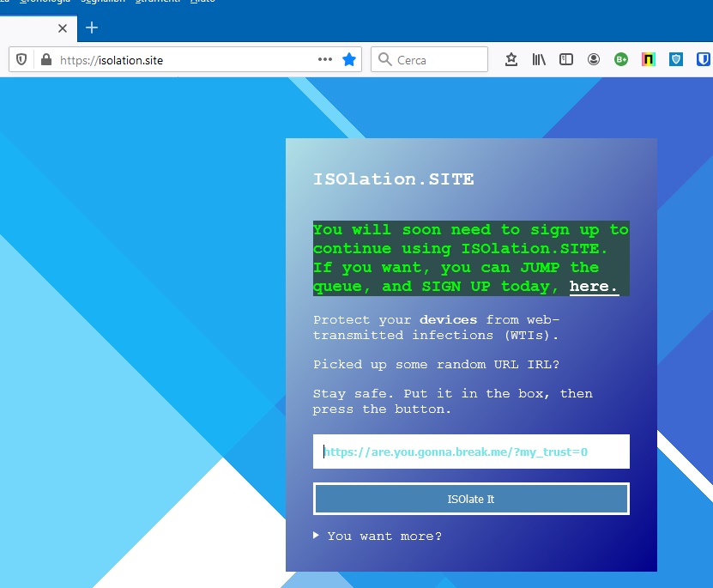Open the tracking protection shield icon

[x=21, y=59]
